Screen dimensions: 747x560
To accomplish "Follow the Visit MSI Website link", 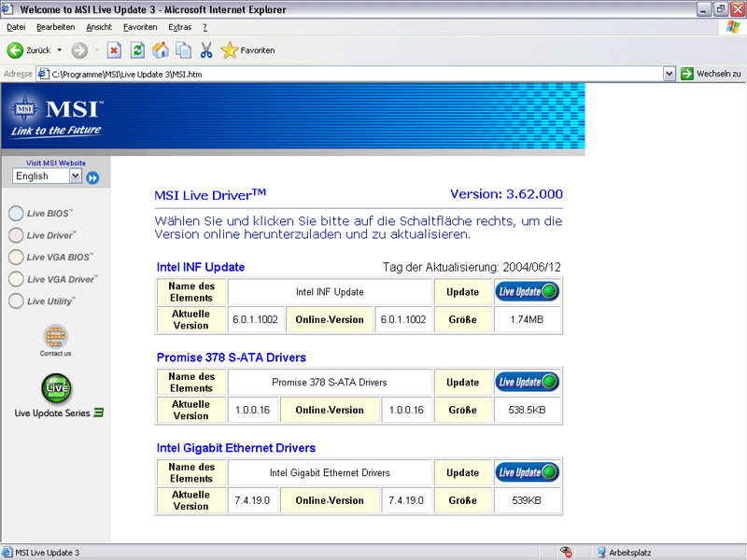I will pos(56,162).
